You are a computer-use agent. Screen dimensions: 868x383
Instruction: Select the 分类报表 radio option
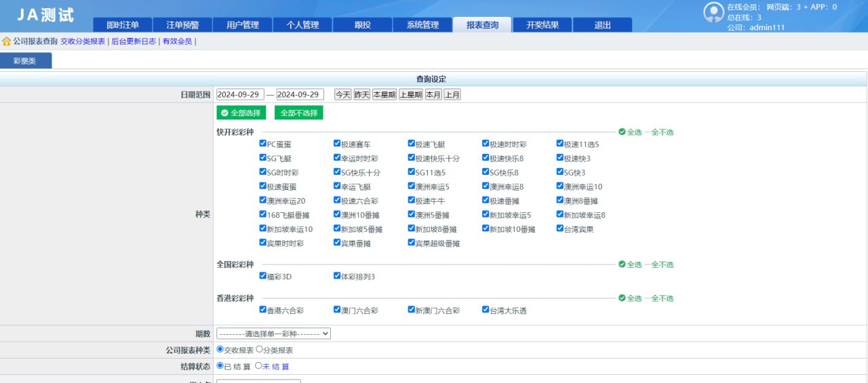(x=259, y=349)
